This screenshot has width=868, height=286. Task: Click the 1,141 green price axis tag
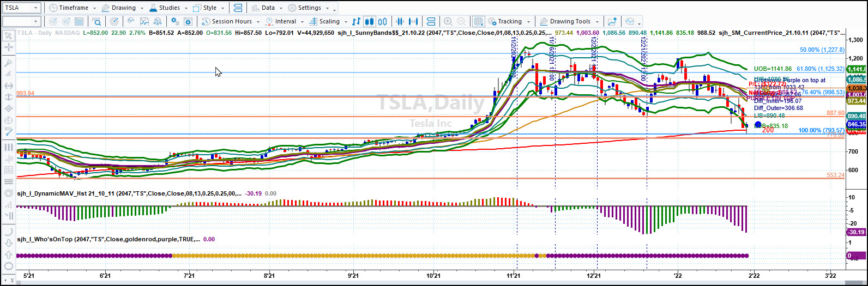click(857, 69)
